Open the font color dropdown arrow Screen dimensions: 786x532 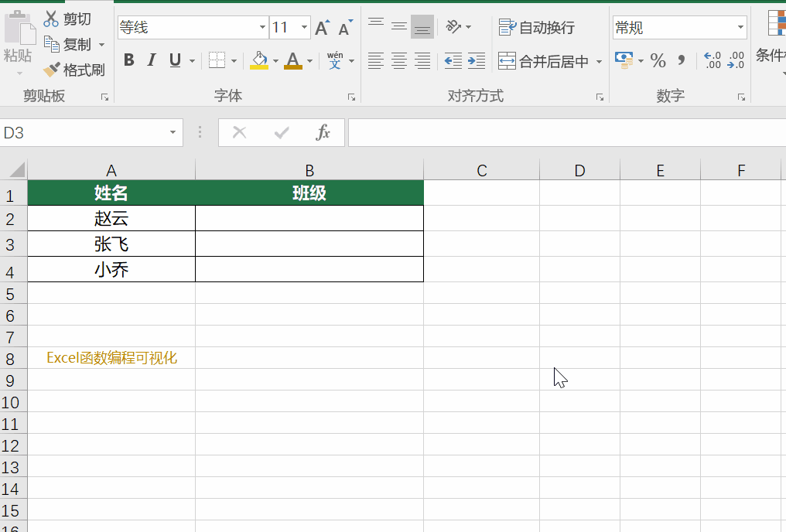click(309, 61)
